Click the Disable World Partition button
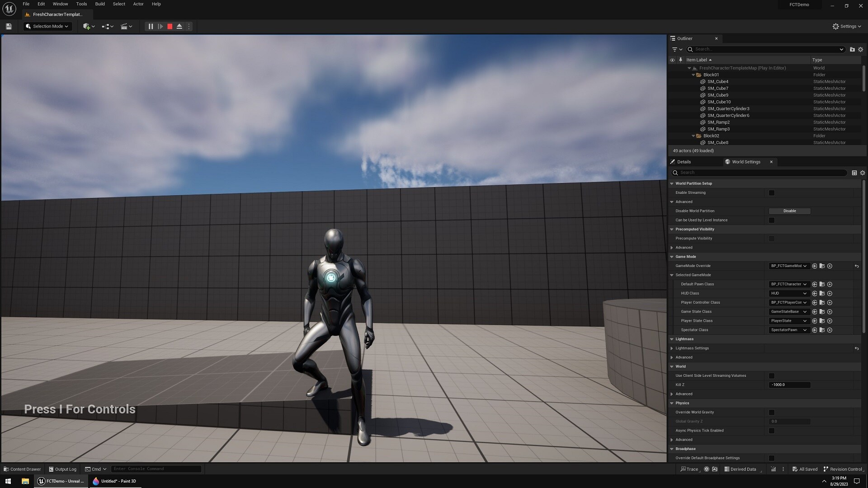This screenshot has height=488, width=868. 789,211
